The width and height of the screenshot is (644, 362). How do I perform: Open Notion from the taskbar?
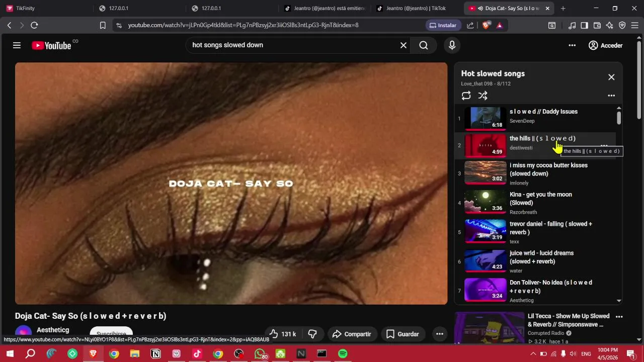tap(156, 354)
